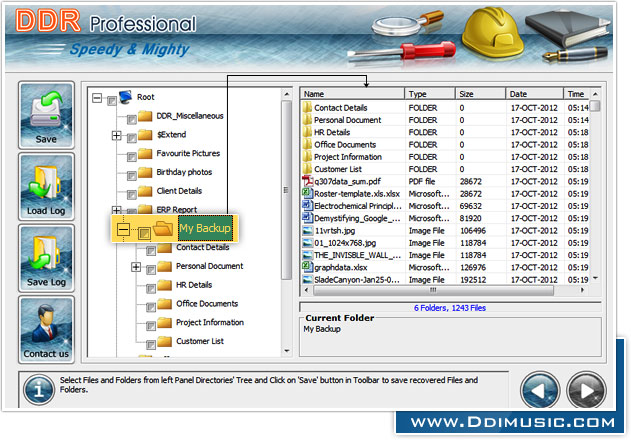Screen dimensions: 631x440
Task: Select the Project Information row in file list
Action: [445, 157]
